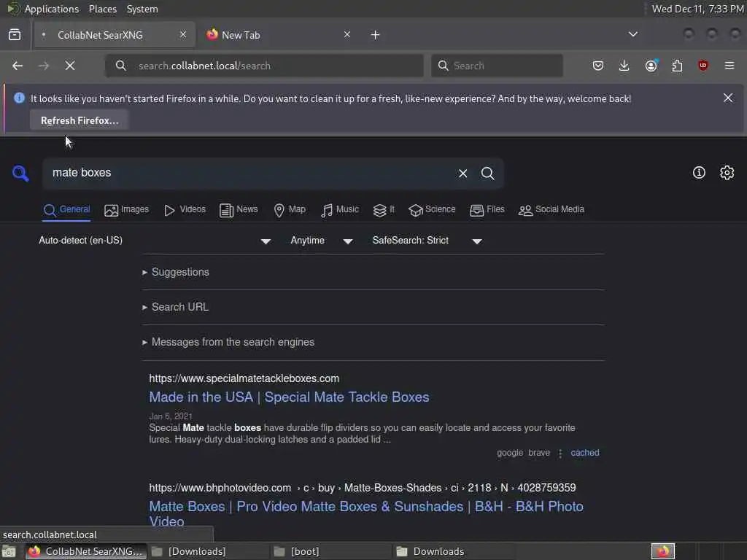Switch to Map search category
The height and width of the screenshot is (560, 747).
[290, 209]
